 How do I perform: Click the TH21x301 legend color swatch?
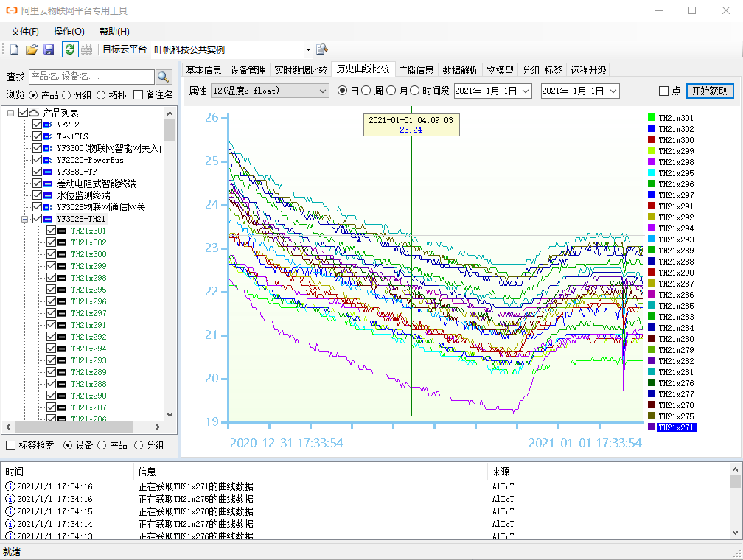pos(652,117)
